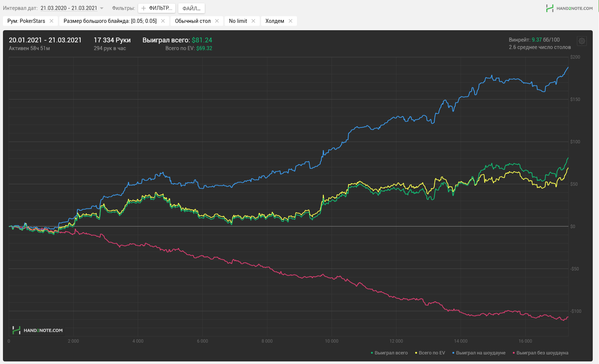Click the -$100 y-axis label
Image resolution: width=599 pixels, height=364 pixels.
576,311
